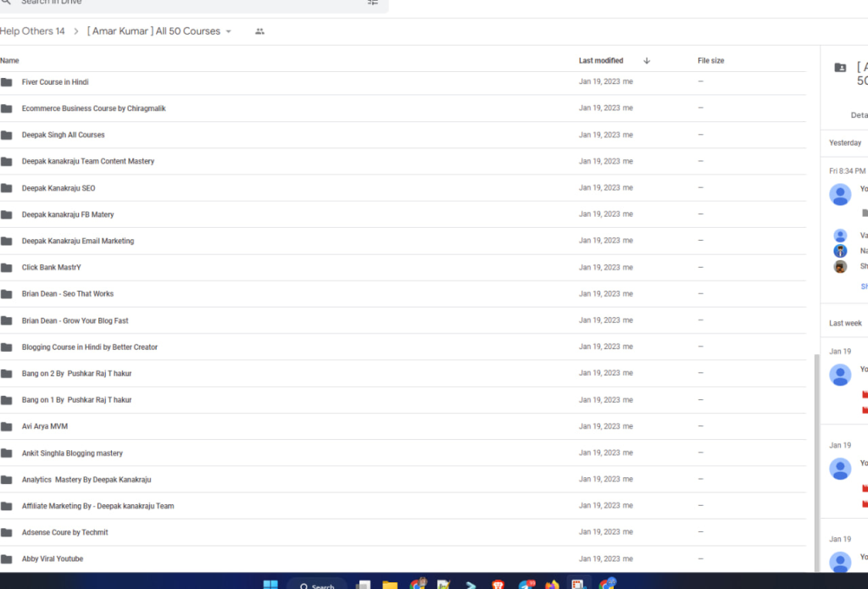Open the Windows Start menu

point(270,585)
